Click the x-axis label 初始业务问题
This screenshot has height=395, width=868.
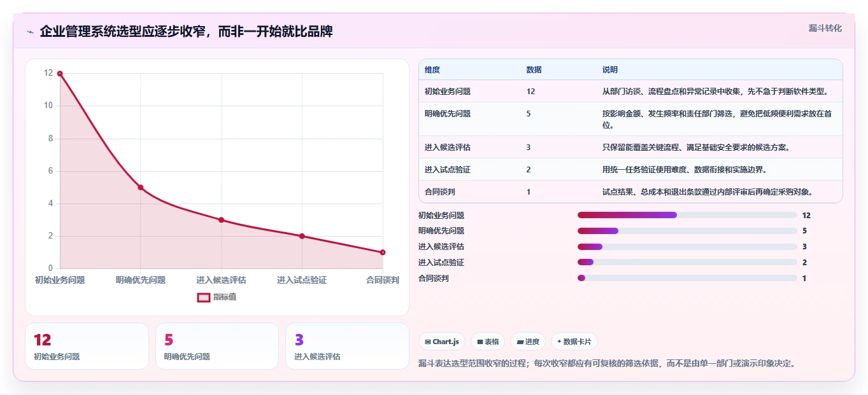point(60,280)
